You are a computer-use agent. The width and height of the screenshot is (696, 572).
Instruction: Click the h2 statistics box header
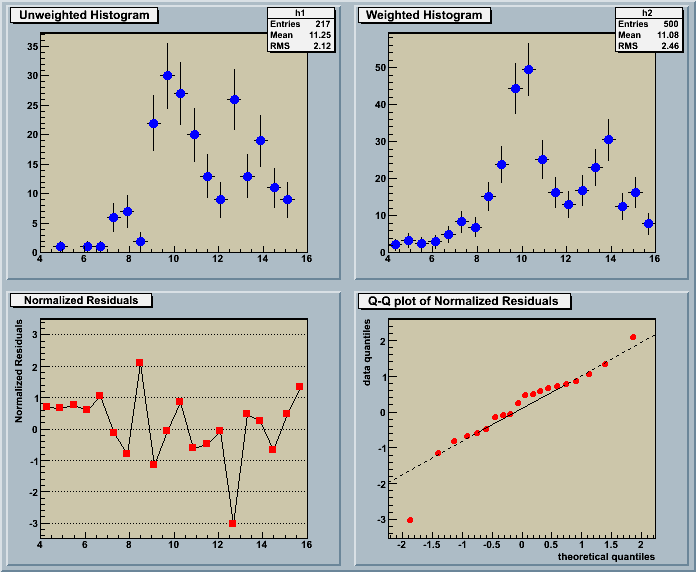pyautogui.click(x=647, y=13)
